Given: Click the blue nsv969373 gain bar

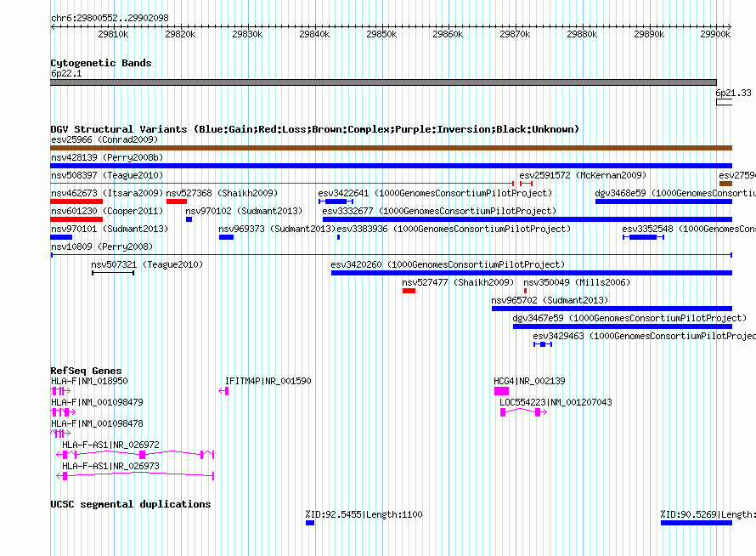Looking at the screenshot, I should (226, 237).
